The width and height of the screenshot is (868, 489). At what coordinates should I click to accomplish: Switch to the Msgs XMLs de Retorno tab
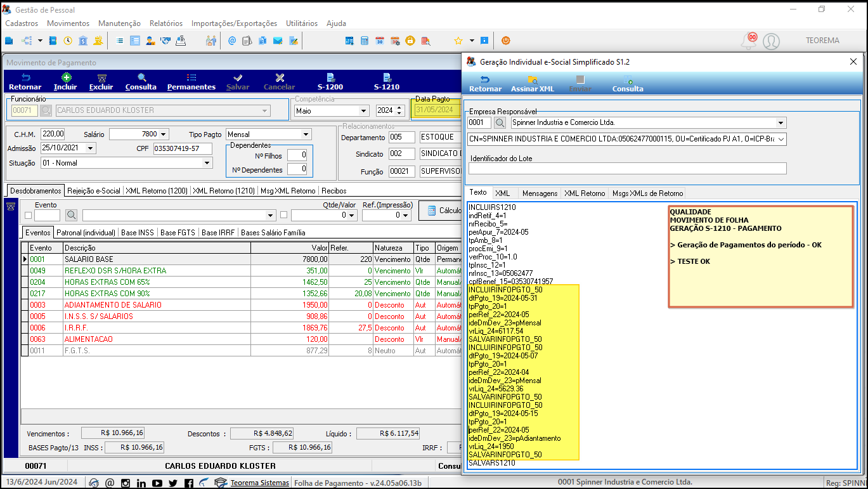coord(647,193)
